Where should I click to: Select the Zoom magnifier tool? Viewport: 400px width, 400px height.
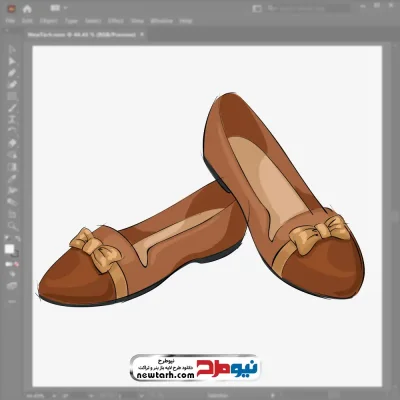click(13, 226)
